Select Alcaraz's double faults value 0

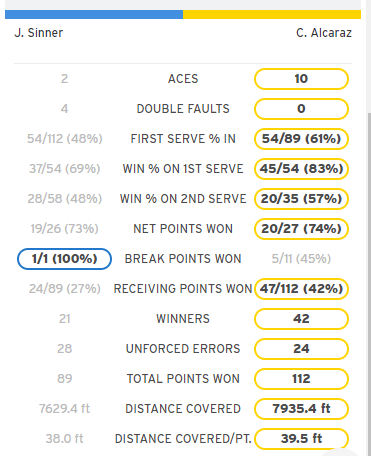[x=301, y=109]
